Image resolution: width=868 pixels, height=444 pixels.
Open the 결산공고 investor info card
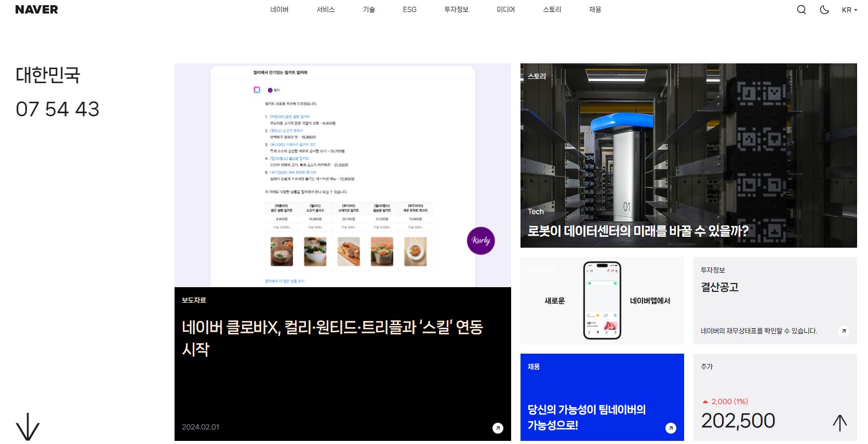click(x=775, y=300)
